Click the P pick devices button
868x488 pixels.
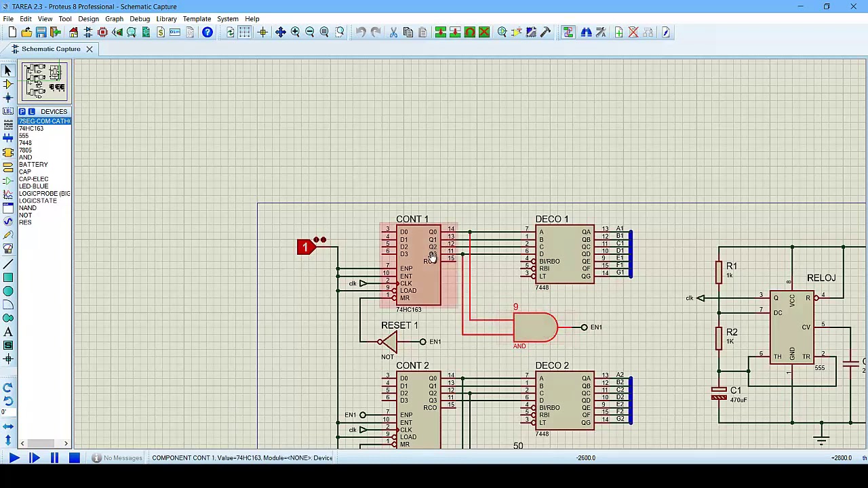click(22, 111)
